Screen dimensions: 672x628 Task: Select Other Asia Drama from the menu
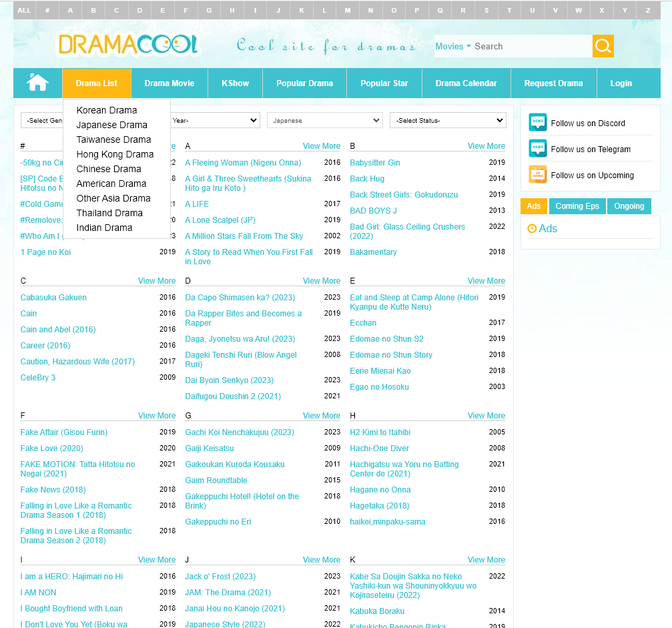tap(113, 198)
